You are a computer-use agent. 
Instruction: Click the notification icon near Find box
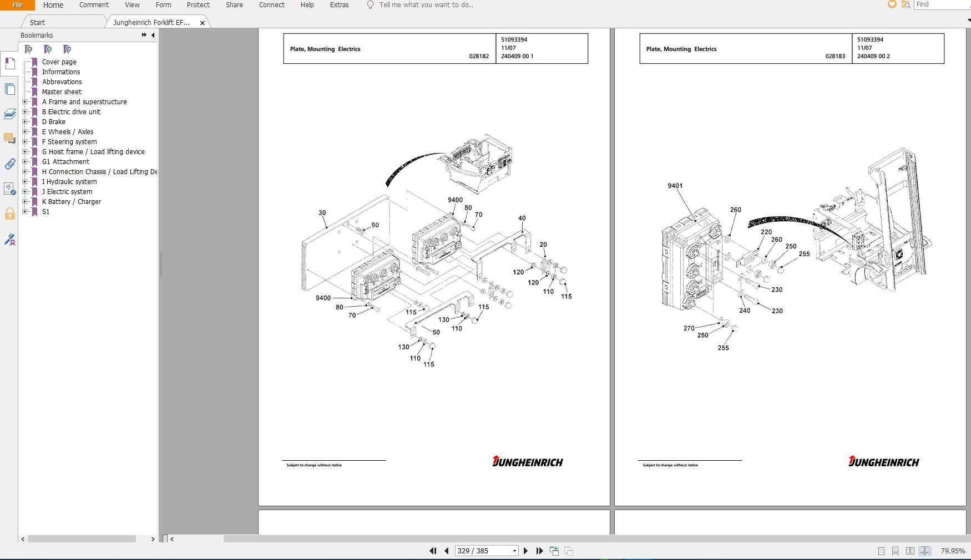pos(892,4)
